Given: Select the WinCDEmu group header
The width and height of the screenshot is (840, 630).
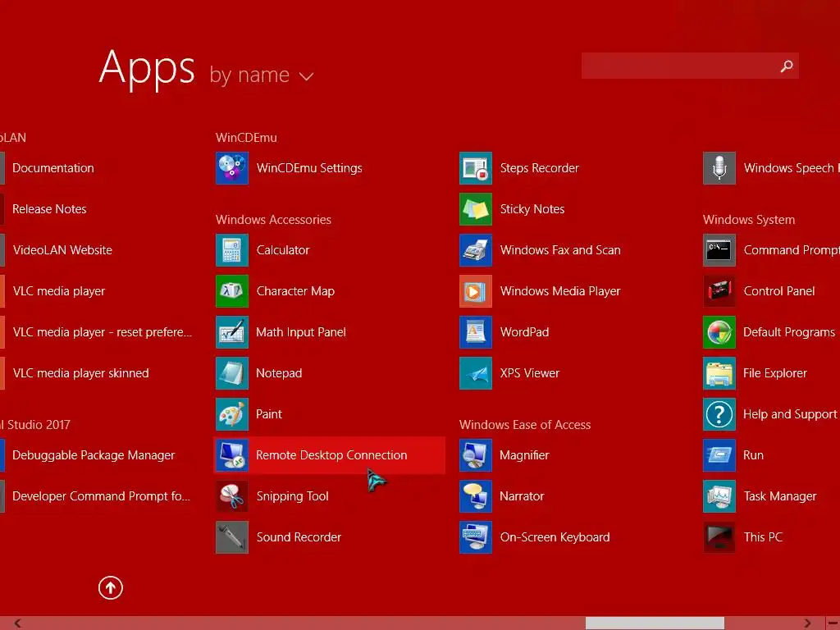Looking at the screenshot, I should click(x=246, y=138).
